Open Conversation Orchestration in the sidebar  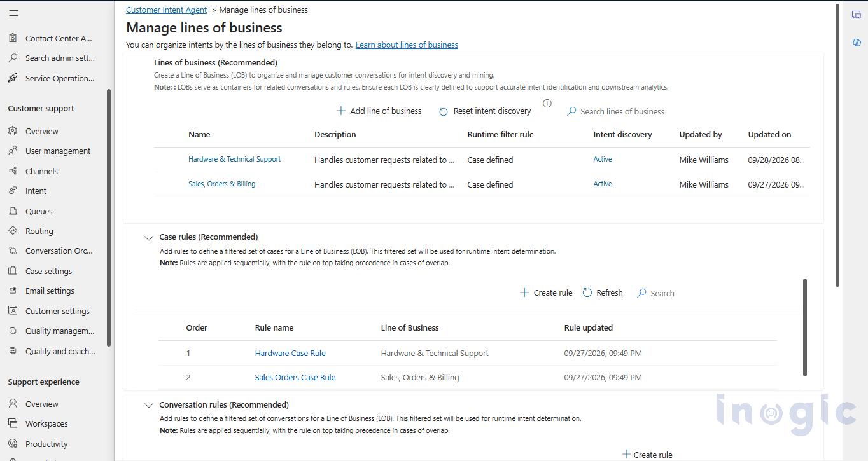(x=59, y=251)
